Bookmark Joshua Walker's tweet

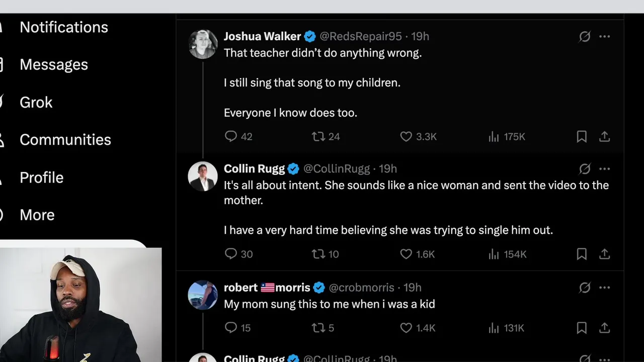pyautogui.click(x=582, y=136)
